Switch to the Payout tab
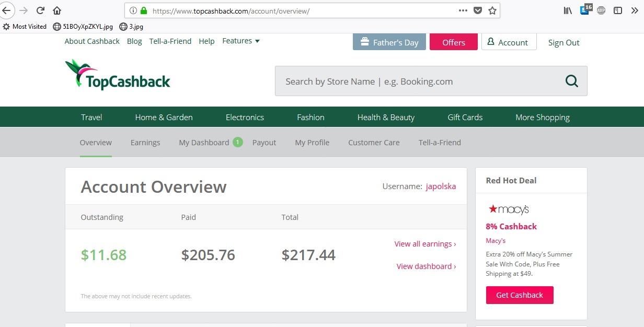 [x=264, y=142]
